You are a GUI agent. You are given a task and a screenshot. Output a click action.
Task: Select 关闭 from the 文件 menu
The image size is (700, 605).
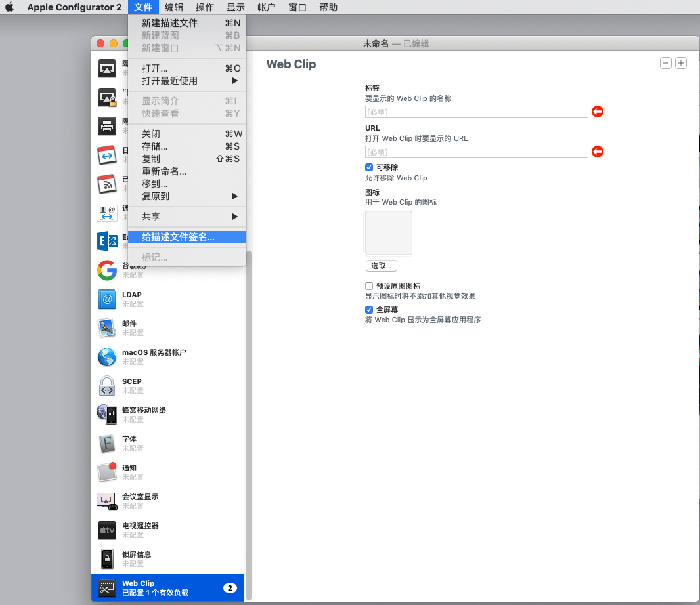187,134
